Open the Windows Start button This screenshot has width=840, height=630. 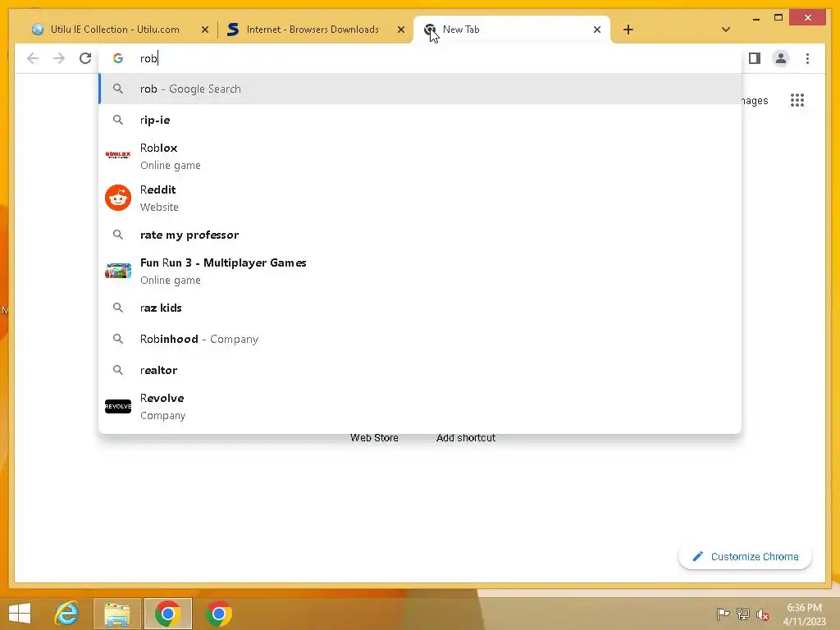(20, 614)
